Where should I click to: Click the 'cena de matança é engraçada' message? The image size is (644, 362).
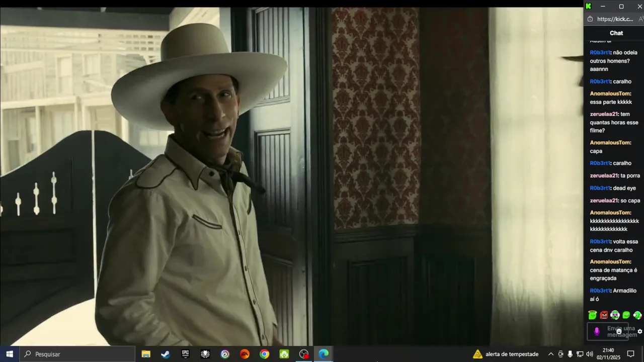[x=614, y=274]
